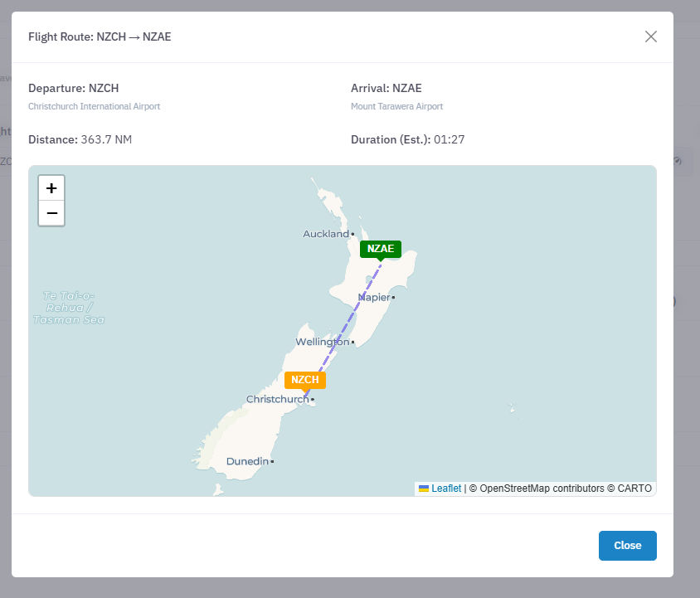This screenshot has width=700, height=598.
Task: Select the Flight Route: NZCH → NZAE title
Action: click(100, 36)
